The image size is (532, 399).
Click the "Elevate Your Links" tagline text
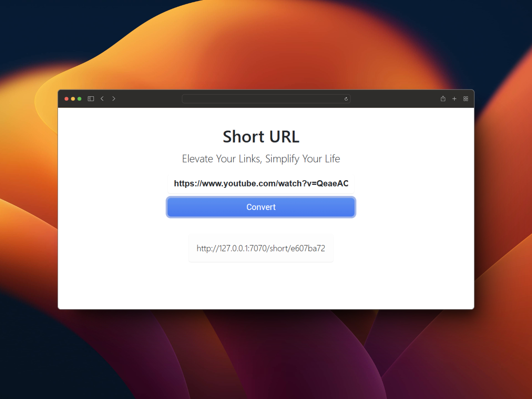[221, 159]
